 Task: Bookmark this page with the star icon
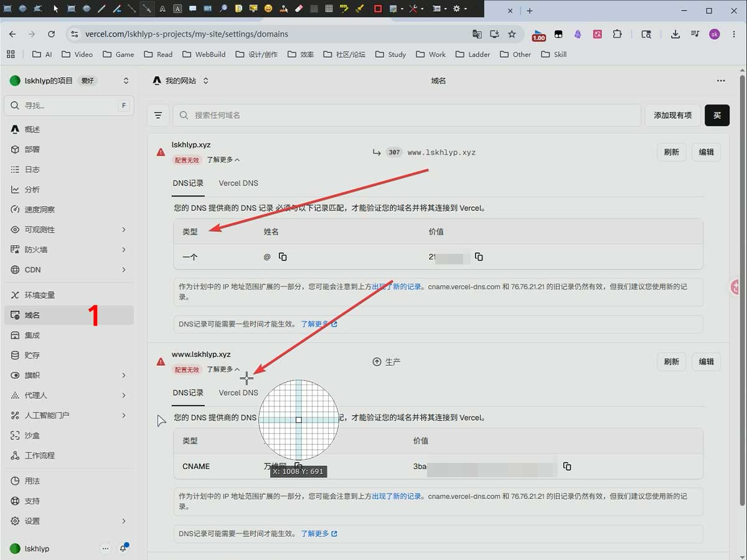tap(512, 34)
